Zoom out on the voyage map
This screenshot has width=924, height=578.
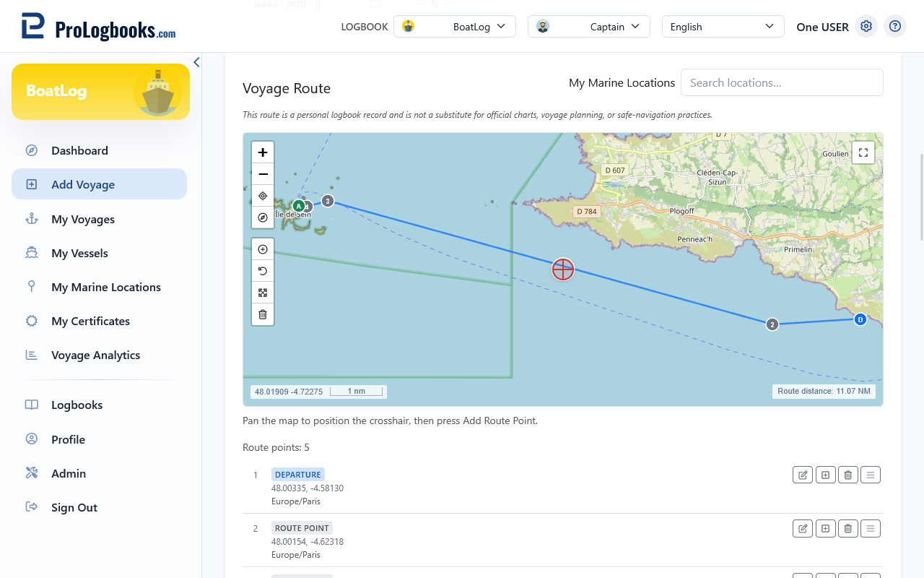[x=263, y=174]
